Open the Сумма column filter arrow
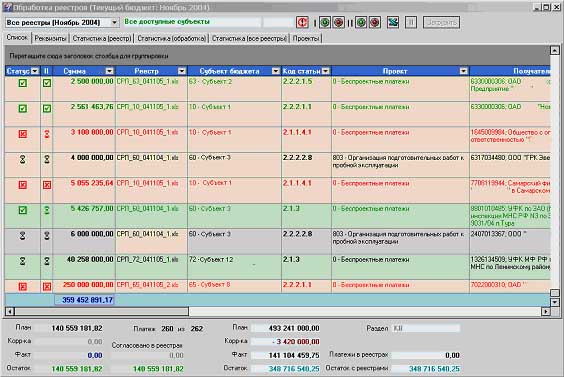The image size is (564, 377). (110, 71)
